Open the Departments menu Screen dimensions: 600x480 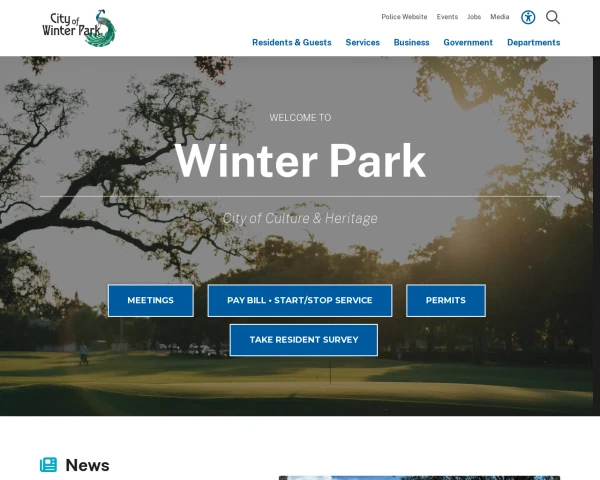pyautogui.click(x=533, y=42)
